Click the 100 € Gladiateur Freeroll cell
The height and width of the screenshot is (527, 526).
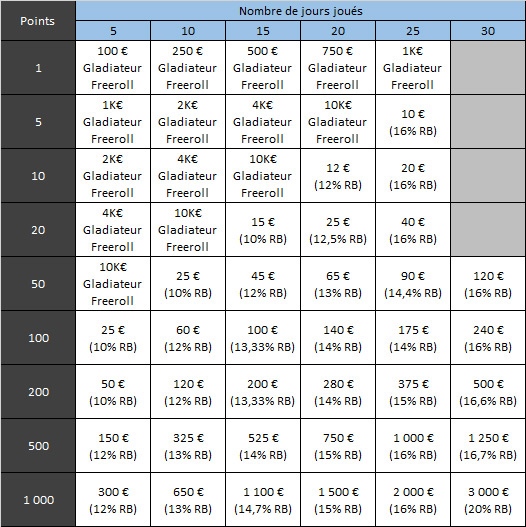tap(113, 68)
